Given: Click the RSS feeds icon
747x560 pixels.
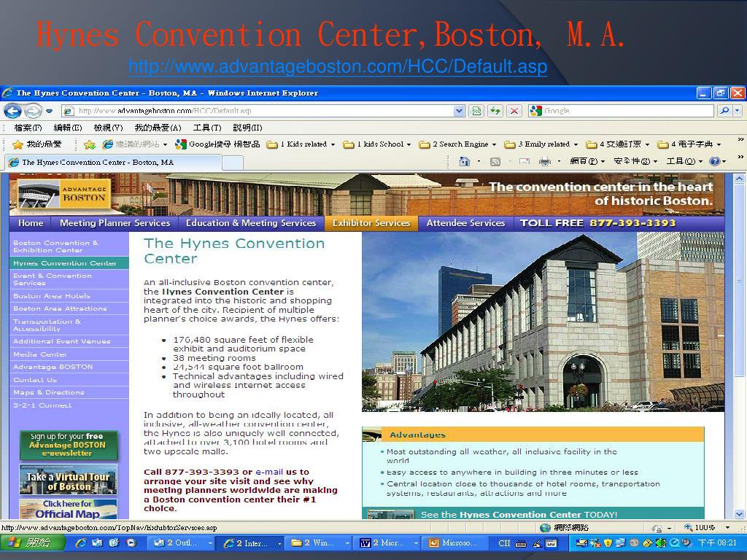Looking at the screenshot, I should coord(495,161).
